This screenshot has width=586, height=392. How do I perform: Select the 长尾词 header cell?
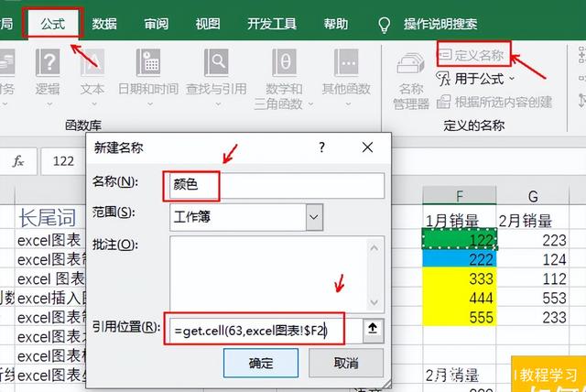click(51, 217)
